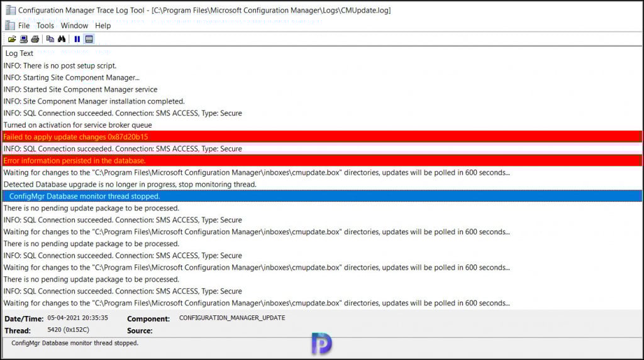Select 'Turned on activation for service broker queue'
The height and width of the screenshot is (360, 644).
click(322, 125)
